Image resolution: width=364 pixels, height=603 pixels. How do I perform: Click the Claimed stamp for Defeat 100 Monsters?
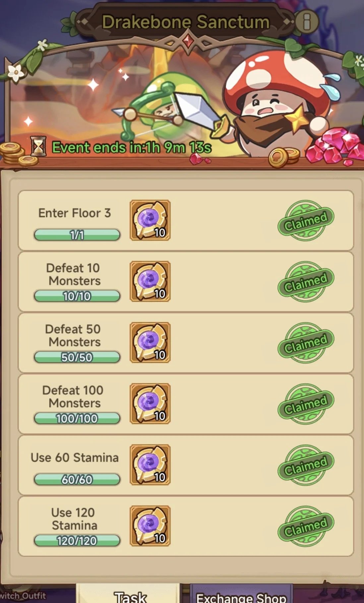tap(306, 404)
